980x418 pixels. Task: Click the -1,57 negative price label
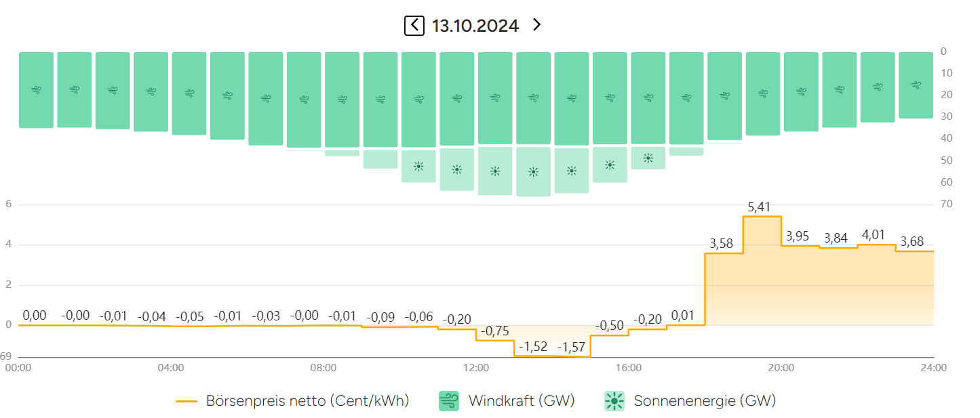(x=571, y=347)
